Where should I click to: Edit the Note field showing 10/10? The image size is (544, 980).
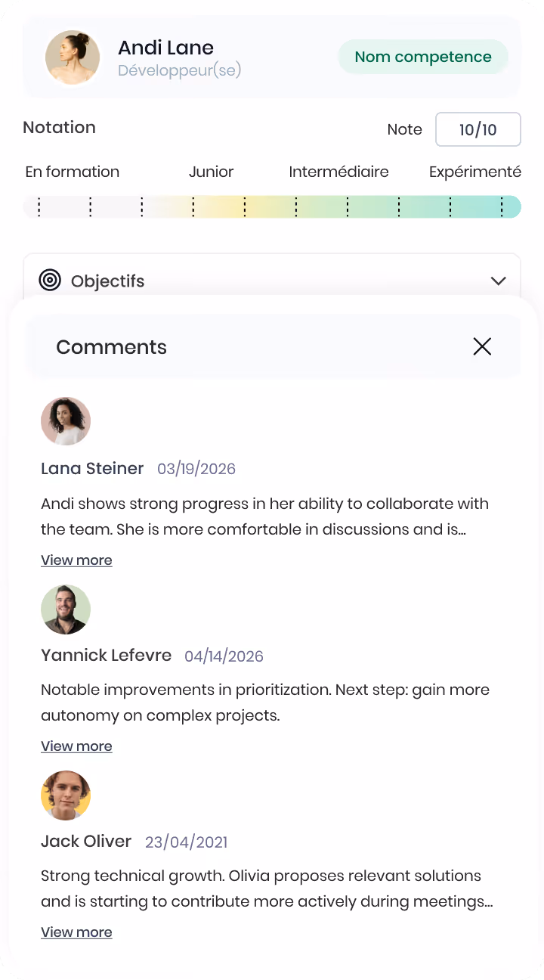pyautogui.click(x=478, y=129)
